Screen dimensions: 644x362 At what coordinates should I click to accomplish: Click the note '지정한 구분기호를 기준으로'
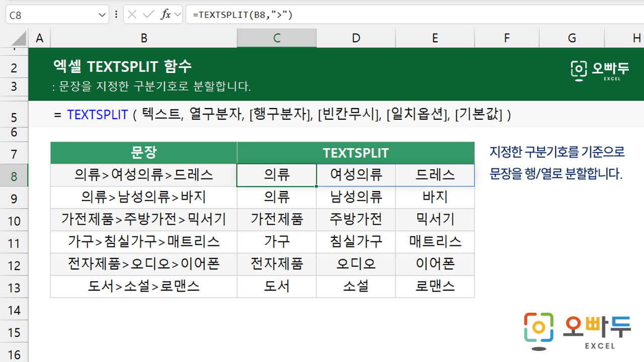tap(556, 151)
